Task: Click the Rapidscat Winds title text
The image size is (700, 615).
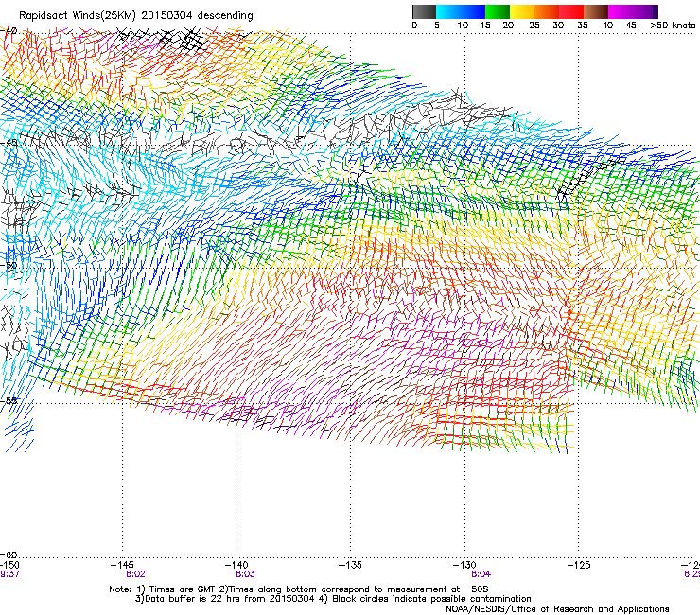Action: [135, 15]
